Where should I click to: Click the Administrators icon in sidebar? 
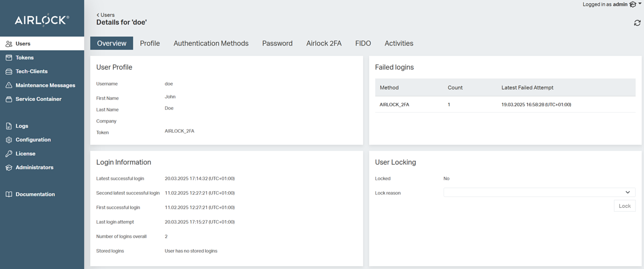click(9, 168)
